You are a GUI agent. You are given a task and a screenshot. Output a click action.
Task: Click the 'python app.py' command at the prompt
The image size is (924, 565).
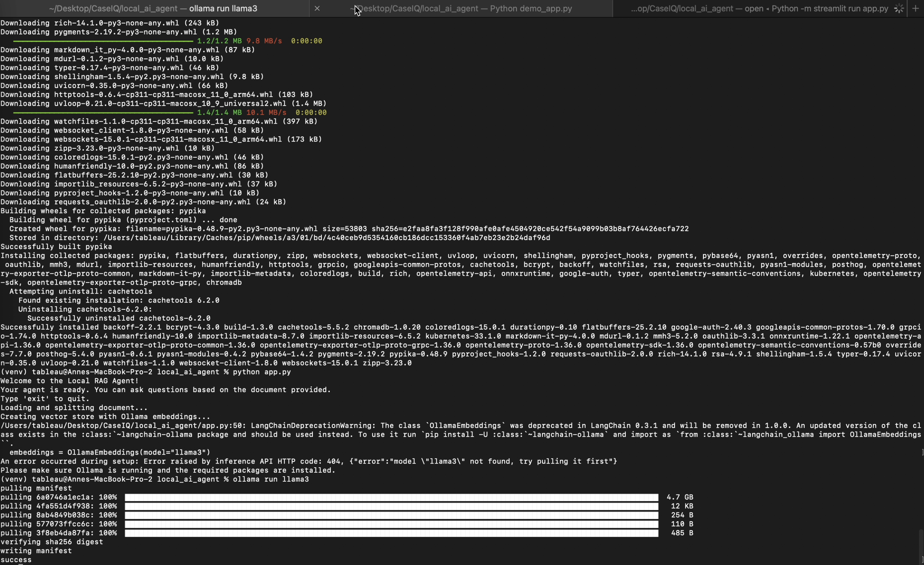[x=262, y=372]
